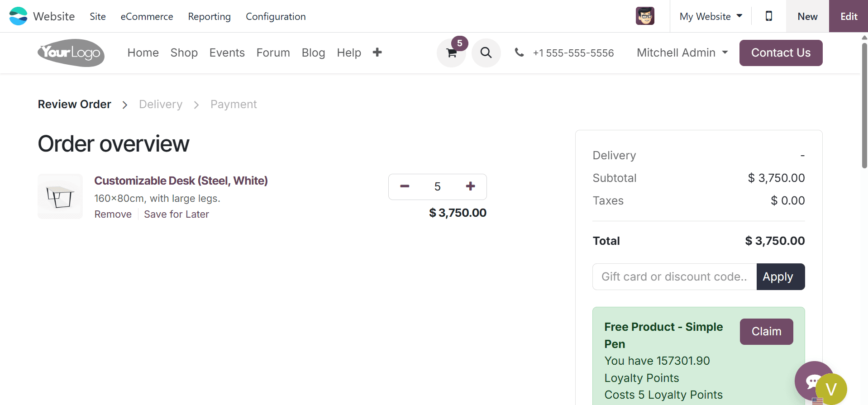868x405 pixels.
Task: Click the gift card code input field
Action: click(673, 276)
